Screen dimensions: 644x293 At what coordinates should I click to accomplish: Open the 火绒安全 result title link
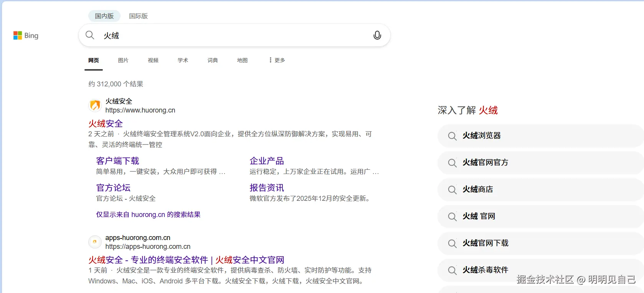106,124
